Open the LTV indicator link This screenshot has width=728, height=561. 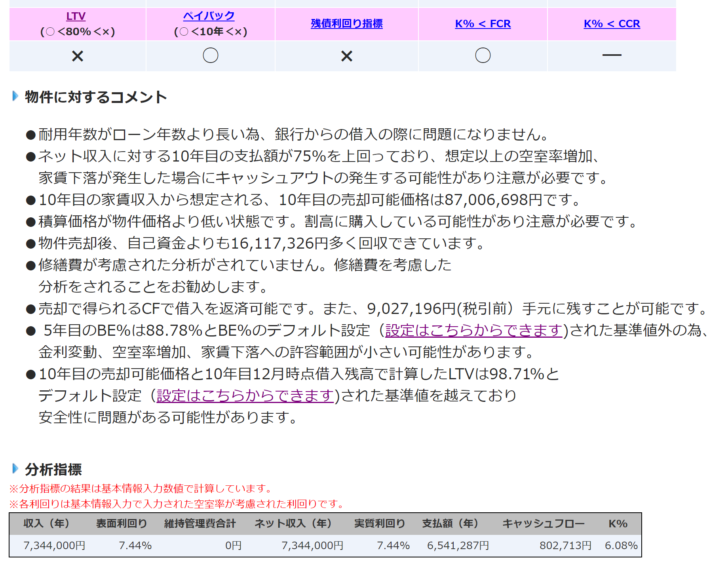tap(76, 16)
